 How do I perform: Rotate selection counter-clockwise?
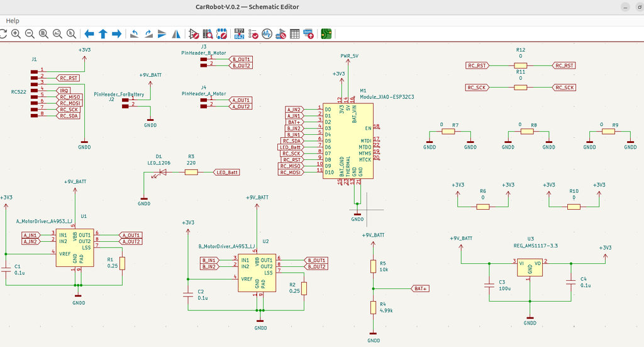135,33
